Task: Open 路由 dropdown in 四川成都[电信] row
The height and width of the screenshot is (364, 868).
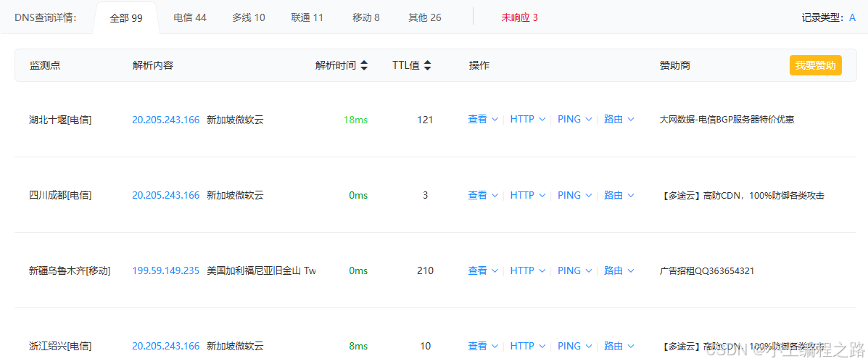Action: click(x=619, y=195)
